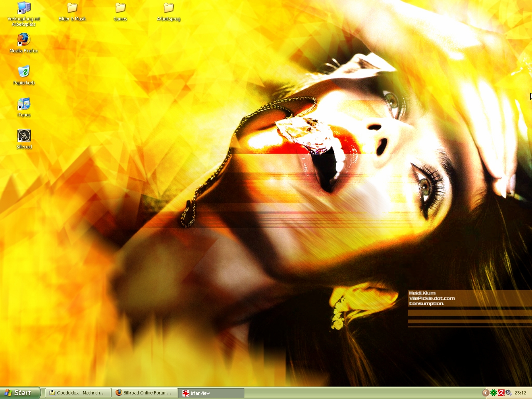Select the Bilder & Musik folder
The width and height of the screenshot is (532, 399).
pos(72,8)
